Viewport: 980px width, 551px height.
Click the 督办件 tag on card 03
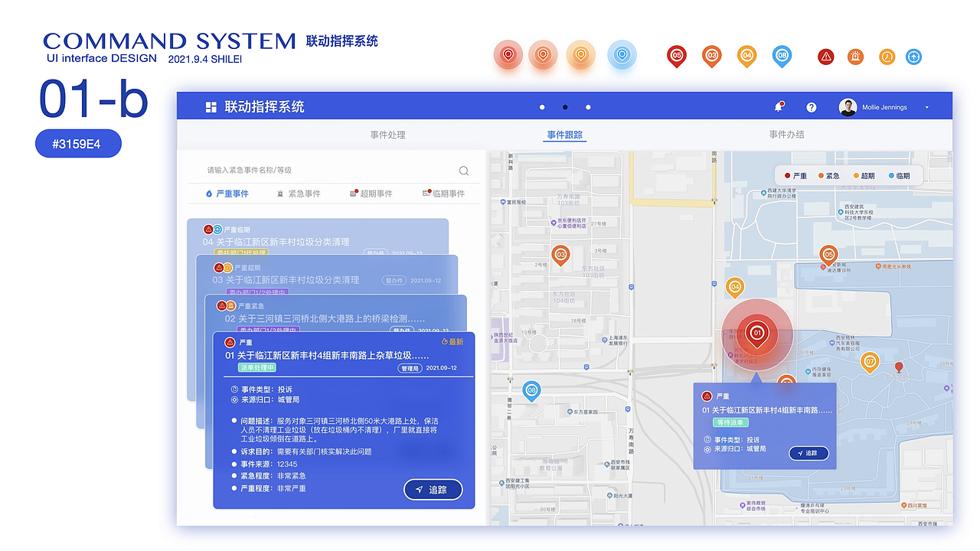pos(394,280)
